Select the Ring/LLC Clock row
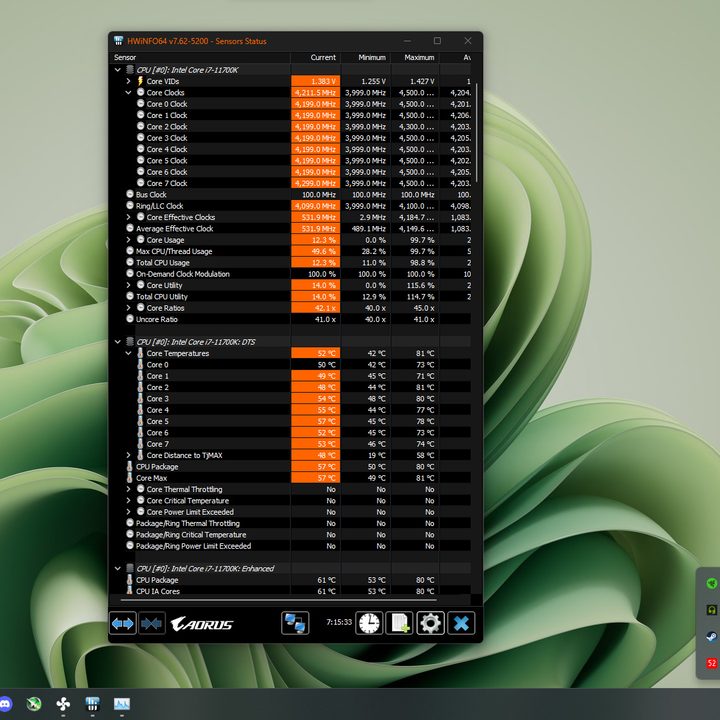The width and height of the screenshot is (720, 720). 290,206
